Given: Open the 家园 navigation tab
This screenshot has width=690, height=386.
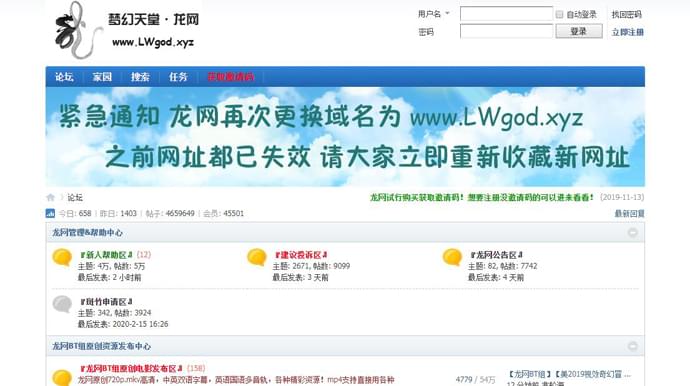Looking at the screenshot, I should [102, 77].
